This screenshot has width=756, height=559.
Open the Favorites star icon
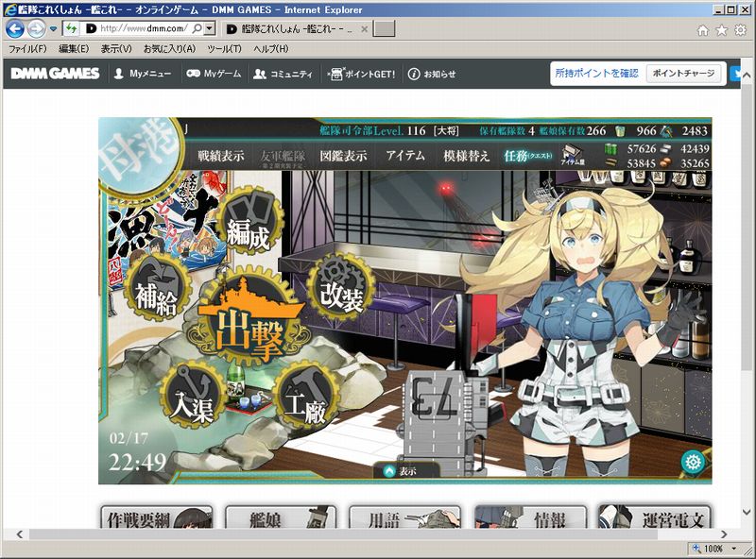pos(721,30)
